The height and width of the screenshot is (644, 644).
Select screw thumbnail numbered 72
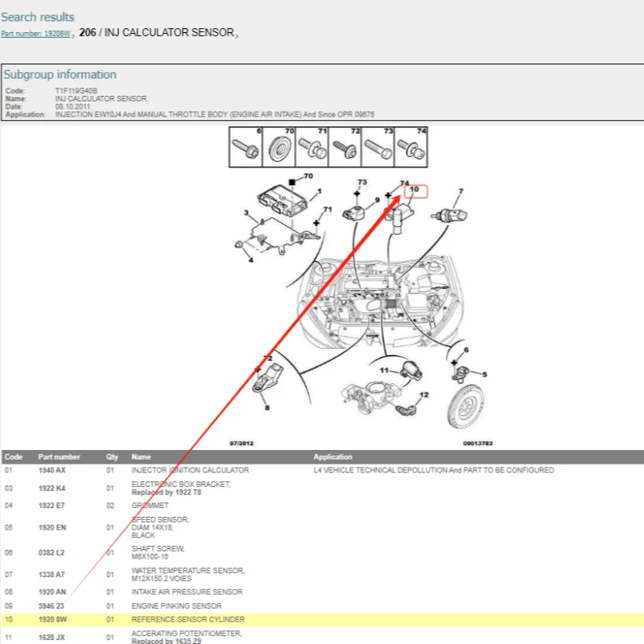pyautogui.click(x=345, y=147)
